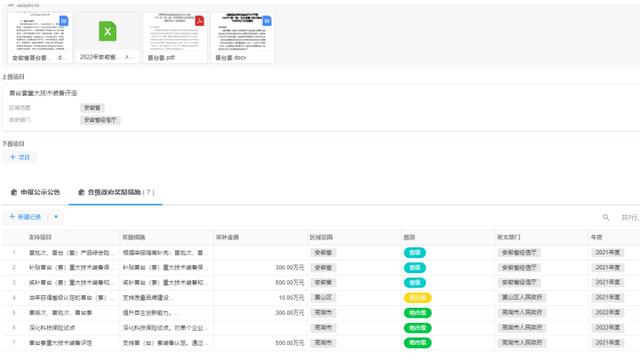Click the 10.00万元 amount cell
Screen dimensions: 640x362
(x=291, y=298)
